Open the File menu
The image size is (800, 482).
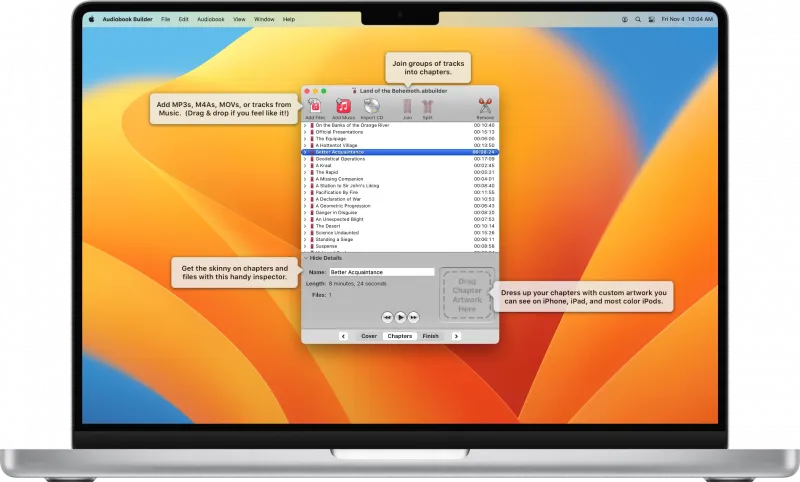click(165, 19)
